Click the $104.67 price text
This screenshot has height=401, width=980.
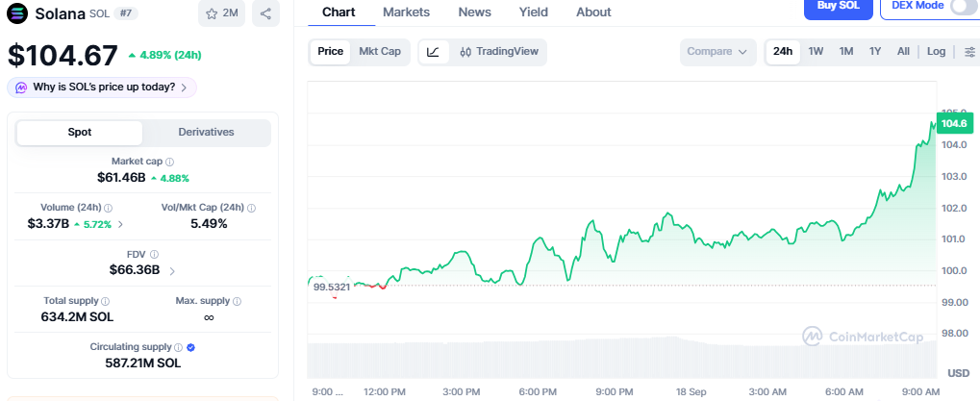(x=63, y=56)
